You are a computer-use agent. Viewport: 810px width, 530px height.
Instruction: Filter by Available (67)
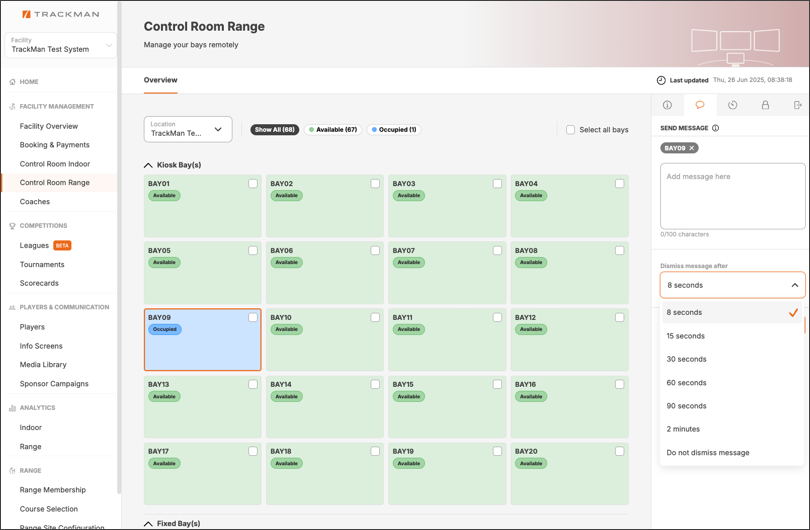click(333, 130)
